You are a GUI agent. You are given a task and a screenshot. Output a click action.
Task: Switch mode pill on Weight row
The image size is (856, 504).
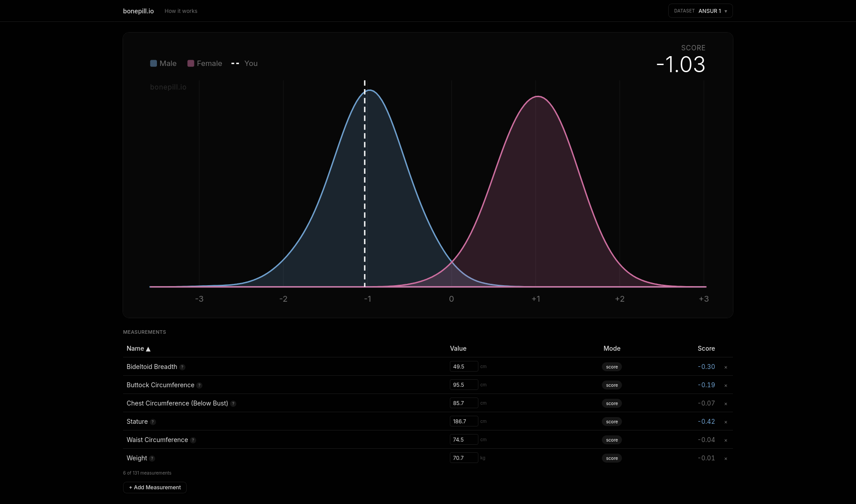coord(612,458)
